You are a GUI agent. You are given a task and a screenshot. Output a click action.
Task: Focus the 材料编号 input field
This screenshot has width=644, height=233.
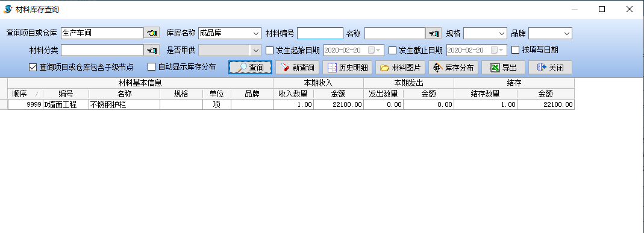[320, 33]
